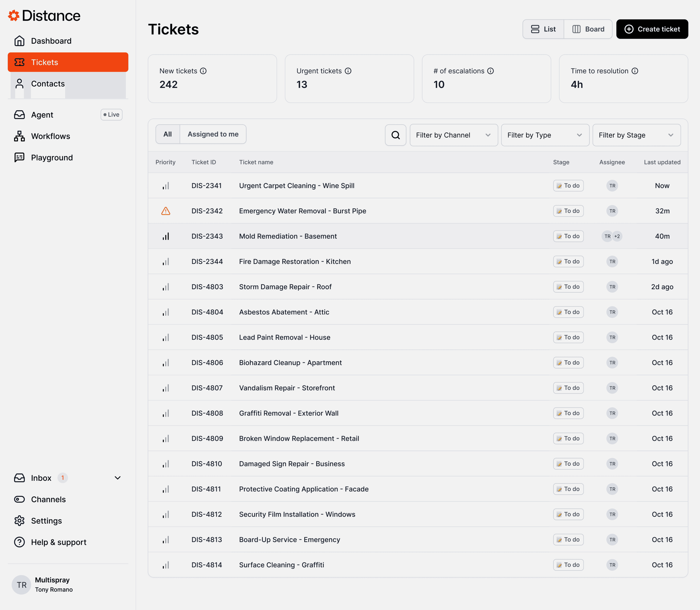
Task: Click the info icon by # of escalations
Action: click(x=490, y=71)
